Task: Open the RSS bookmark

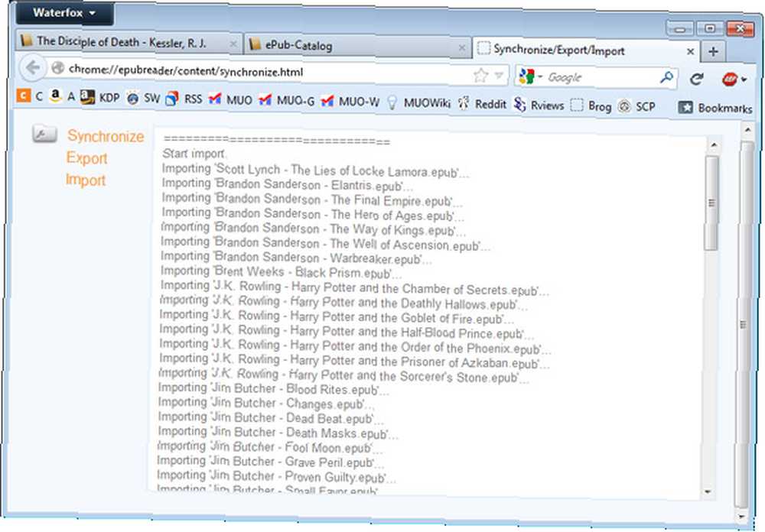Action: point(184,99)
